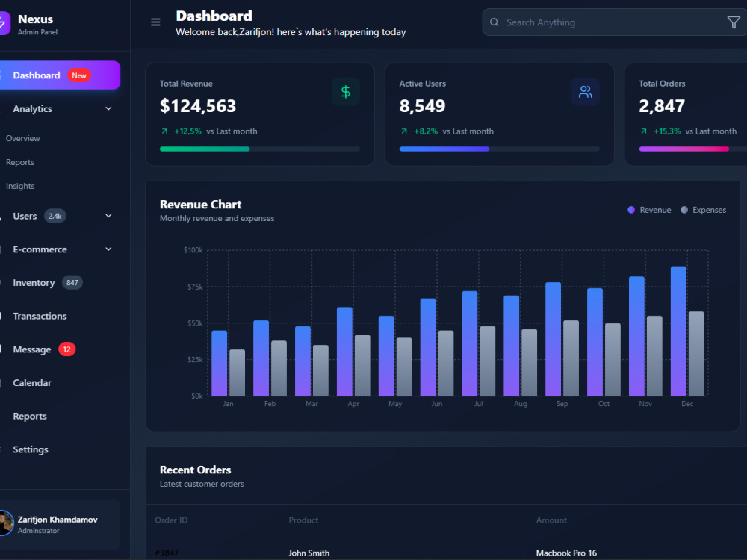Click the Total Orders trend arrow icon
Viewport: 747px width, 560px height.
click(x=644, y=131)
